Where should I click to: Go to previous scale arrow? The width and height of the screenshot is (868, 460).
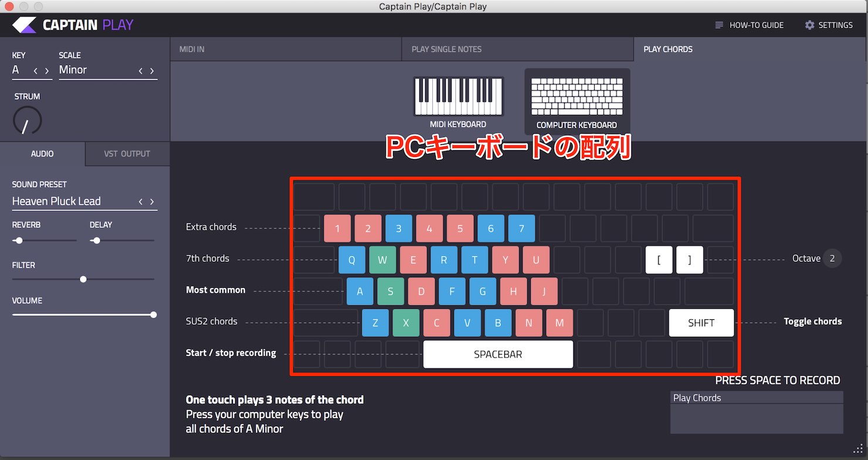coord(140,71)
